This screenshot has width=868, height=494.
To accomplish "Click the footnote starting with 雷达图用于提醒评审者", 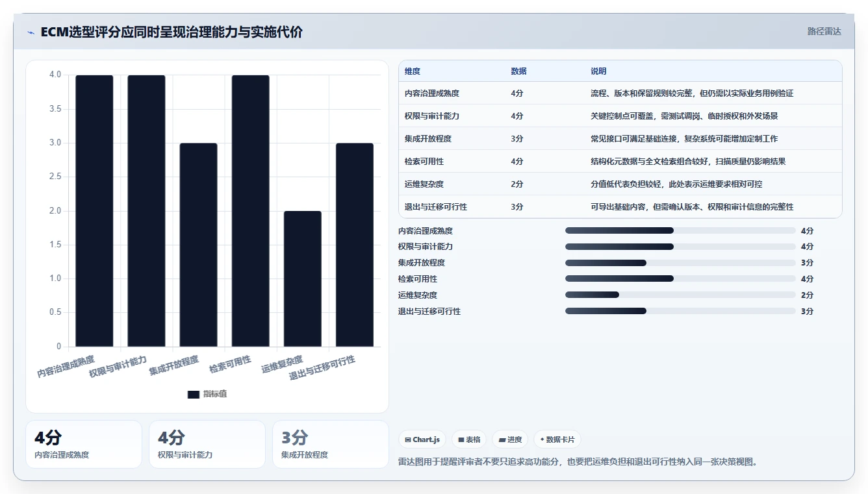I will pyautogui.click(x=578, y=462).
